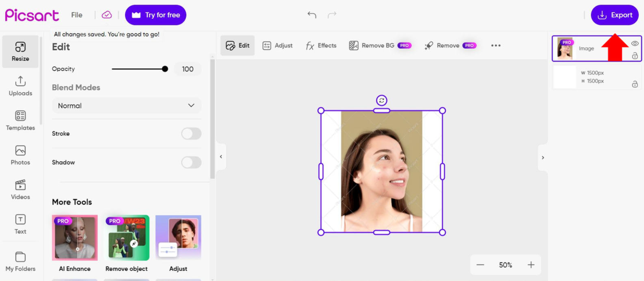Open the Effects tab
Image resolution: width=644 pixels, height=281 pixels.
pyautogui.click(x=321, y=46)
